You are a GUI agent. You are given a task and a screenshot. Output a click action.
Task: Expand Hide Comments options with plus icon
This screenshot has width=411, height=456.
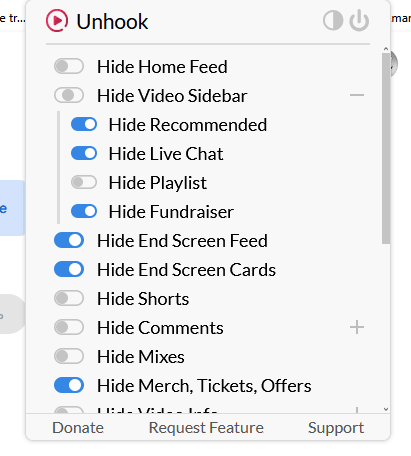tap(357, 327)
